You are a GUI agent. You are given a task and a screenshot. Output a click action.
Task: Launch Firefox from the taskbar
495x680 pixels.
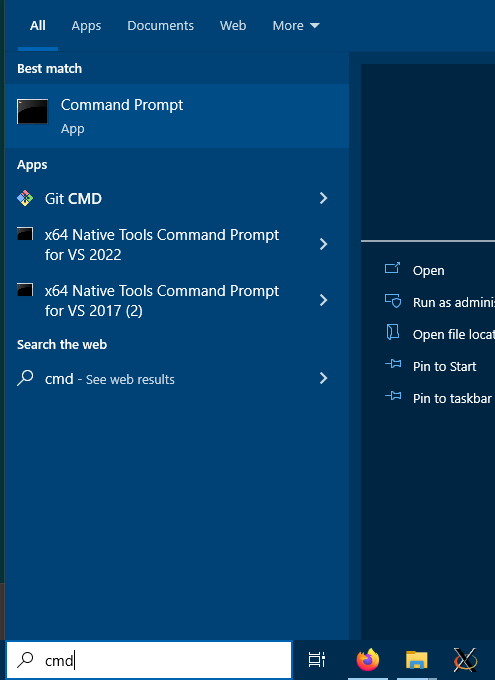pyautogui.click(x=368, y=660)
